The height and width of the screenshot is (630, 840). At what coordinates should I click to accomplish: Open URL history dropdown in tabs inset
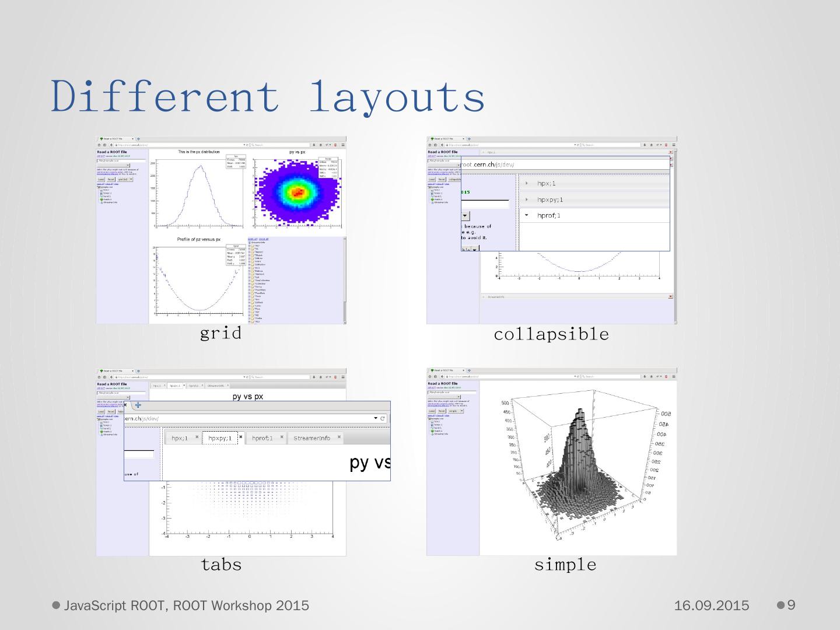pyautogui.click(x=376, y=418)
